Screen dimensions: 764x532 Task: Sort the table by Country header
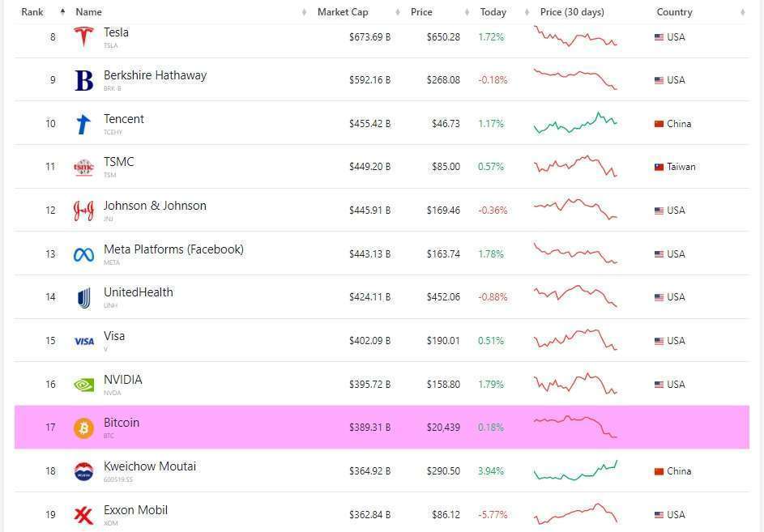pos(674,12)
